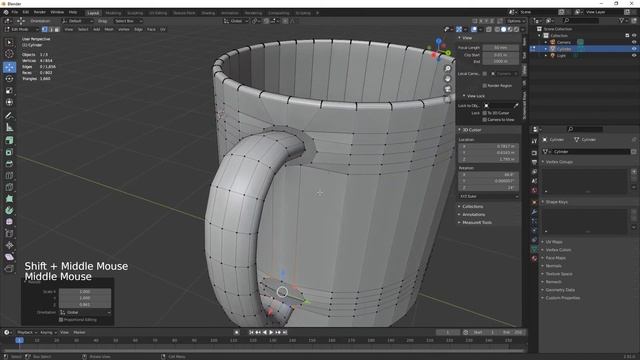The image size is (640, 360).
Task: Select the Bevel tool
Action: point(9,164)
